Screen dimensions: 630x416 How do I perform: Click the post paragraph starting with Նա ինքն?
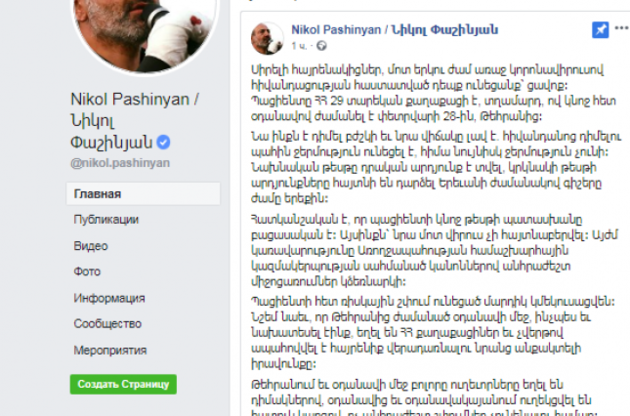(x=436, y=167)
